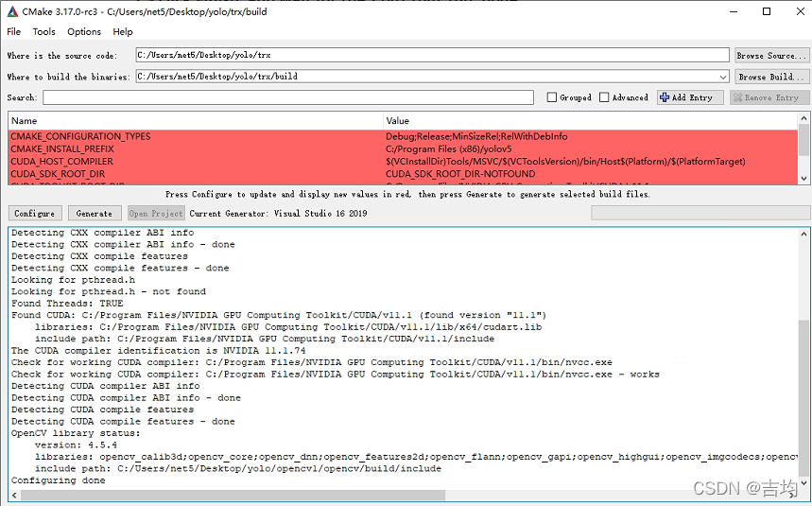Click the 'Found Threads: TRUE' log line
Screen dimensions: 812x506
point(67,304)
